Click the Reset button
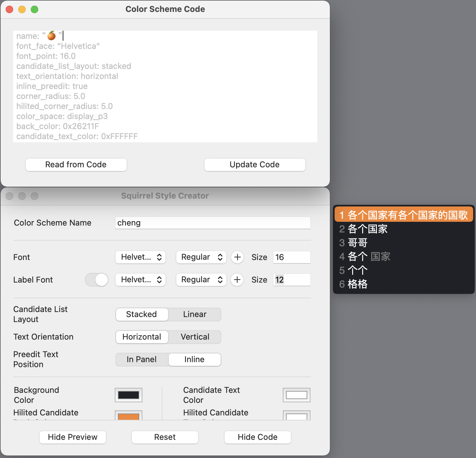This screenshot has height=458, width=476. 165,437
